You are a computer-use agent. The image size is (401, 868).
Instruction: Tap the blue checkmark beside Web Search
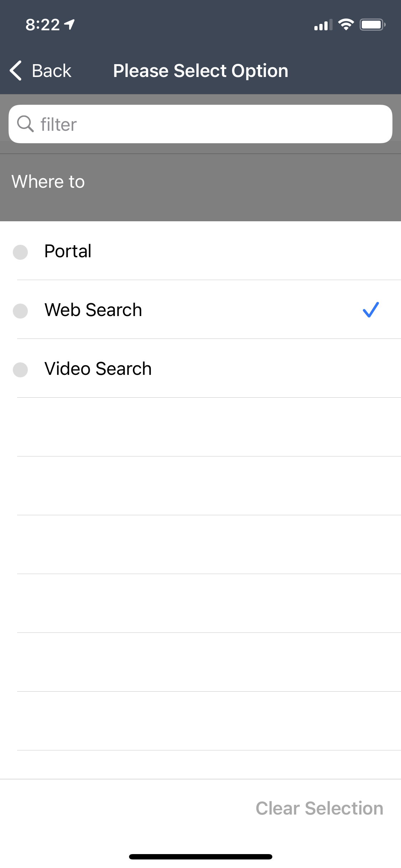(371, 310)
